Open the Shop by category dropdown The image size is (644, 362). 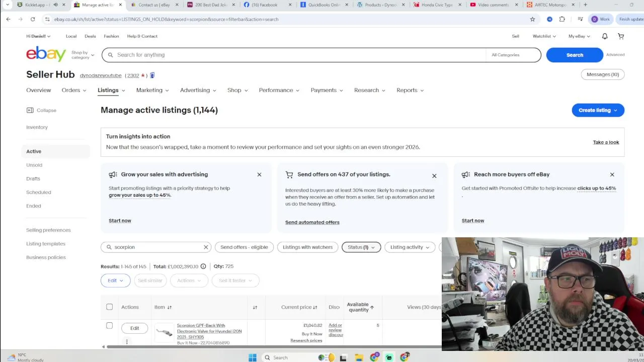click(83, 55)
